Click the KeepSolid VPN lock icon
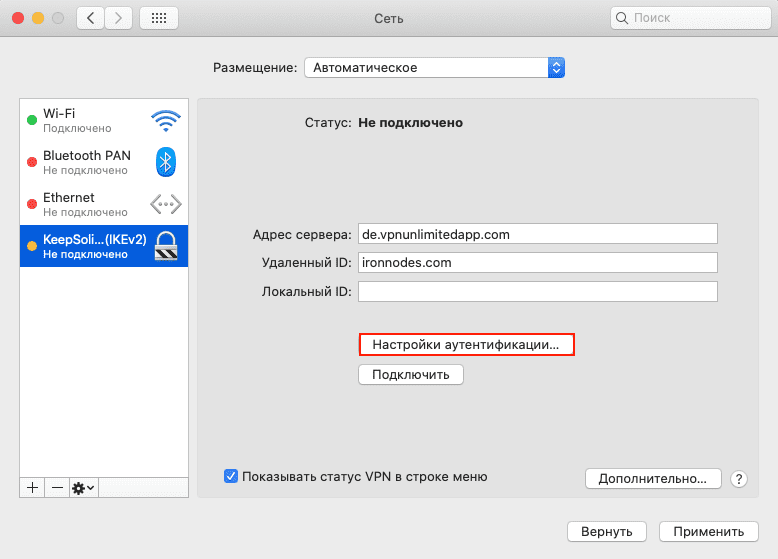Screen dimensions: 778x559 (x=165, y=246)
